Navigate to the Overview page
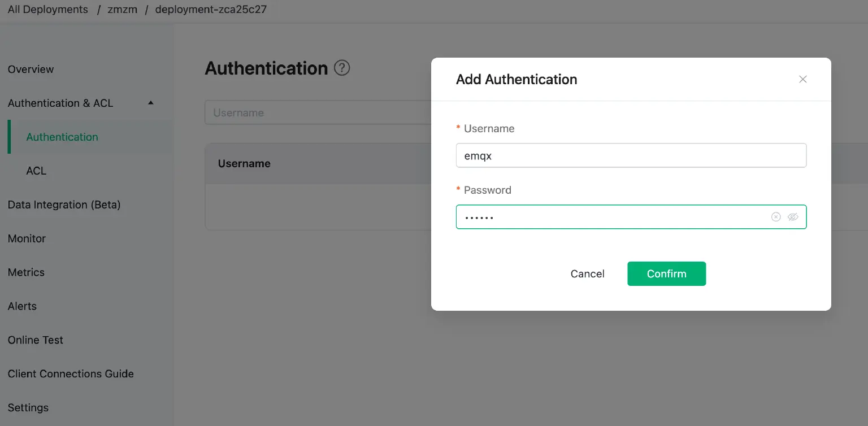Image resolution: width=868 pixels, height=426 pixels. click(31, 69)
